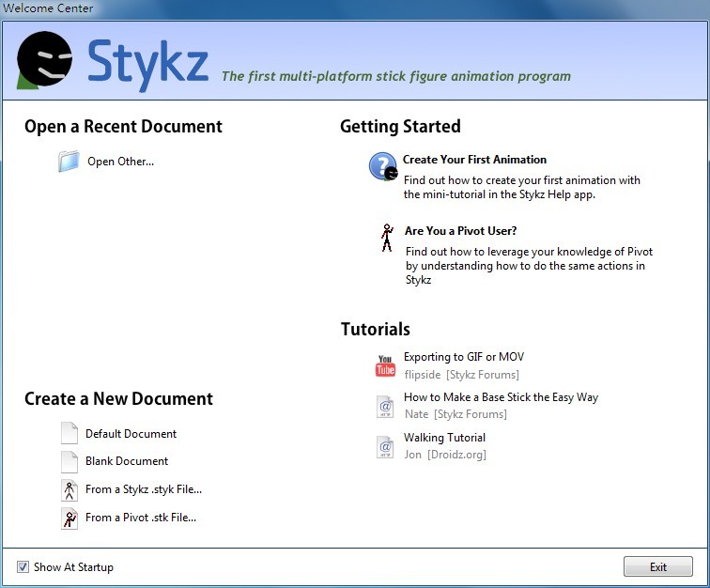Click the Default Document page icon
This screenshot has width=710, height=588.
pos(69,434)
